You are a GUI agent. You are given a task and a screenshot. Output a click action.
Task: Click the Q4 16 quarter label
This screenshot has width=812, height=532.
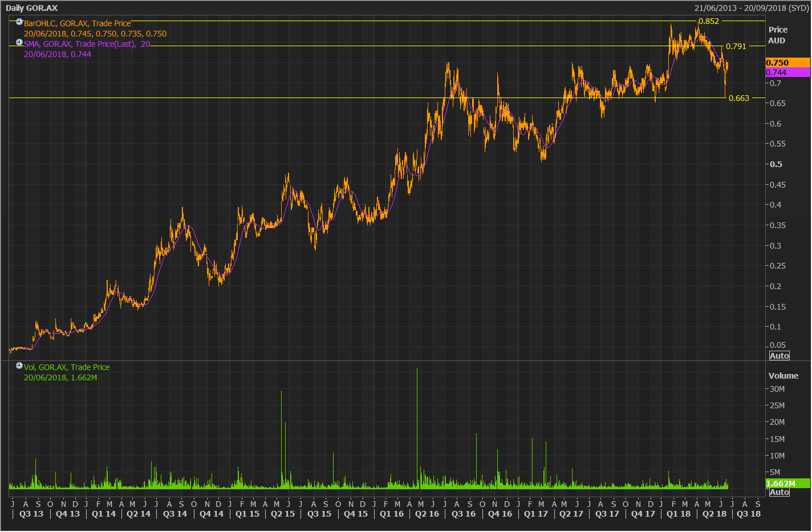500,514
